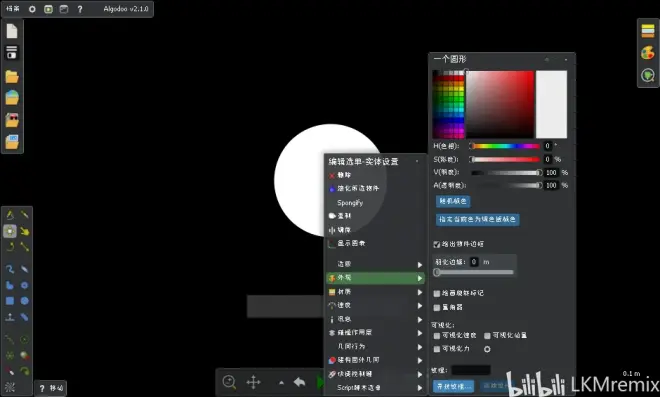Select the Thruster tool
Screen dimensions: 660x397
pyautogui.click(x=25, y=355)
